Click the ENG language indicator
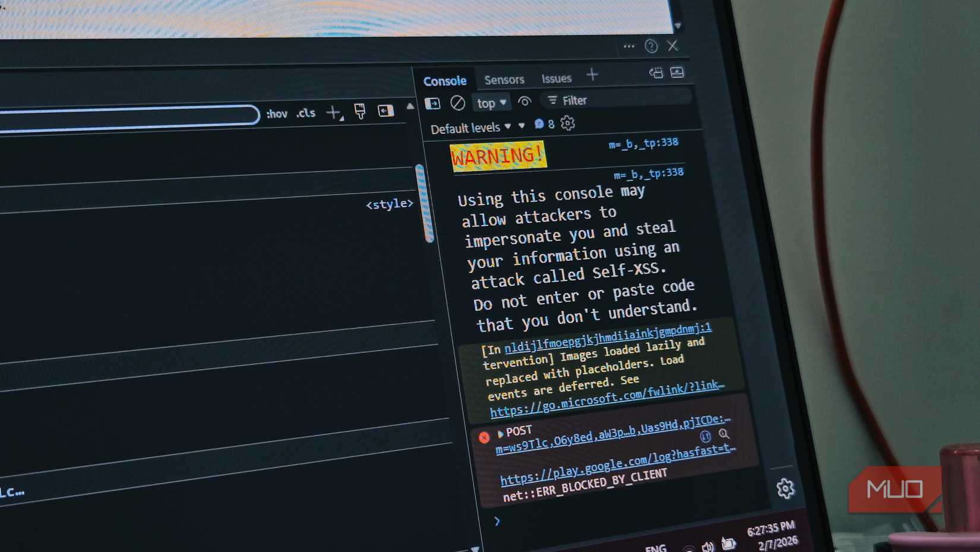Viewport: 980px width, 552px height. [656, 548]
